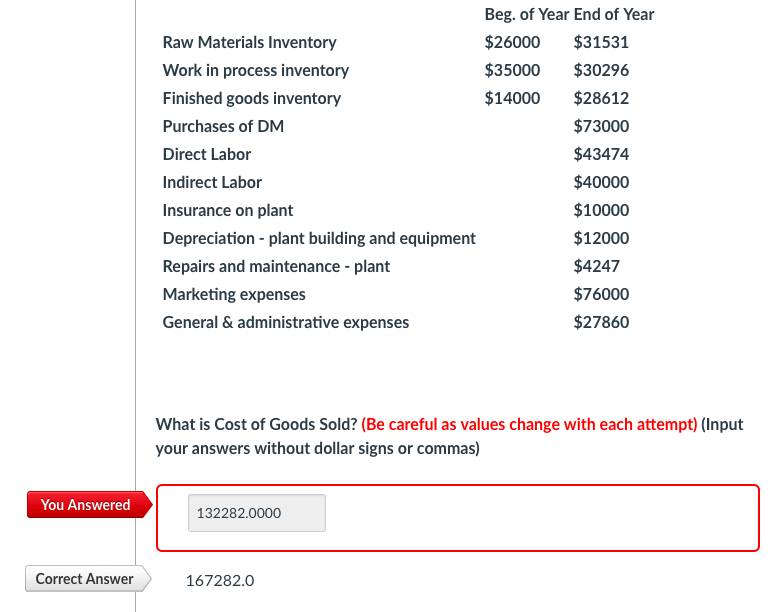This screenshot has height=612, width=776.
Task: Click the What is Cost of Goods Sold question
Action: point(256,424)
